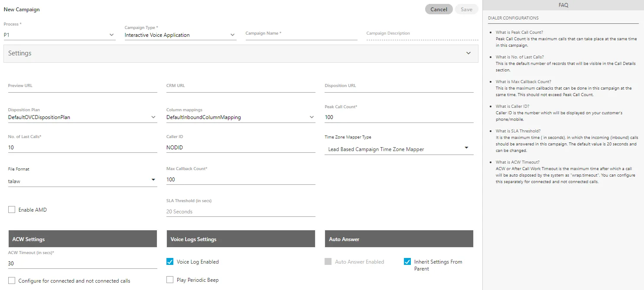Viewport: 644px width, 290px height.
Task: Open the Campaign Type dropdown
Action: [x=180, y=35]
